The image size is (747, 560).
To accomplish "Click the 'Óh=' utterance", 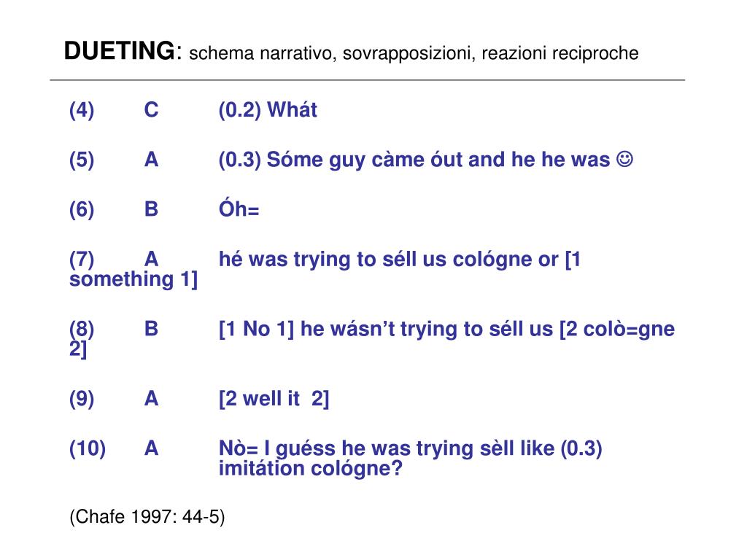I will (239, 208).
